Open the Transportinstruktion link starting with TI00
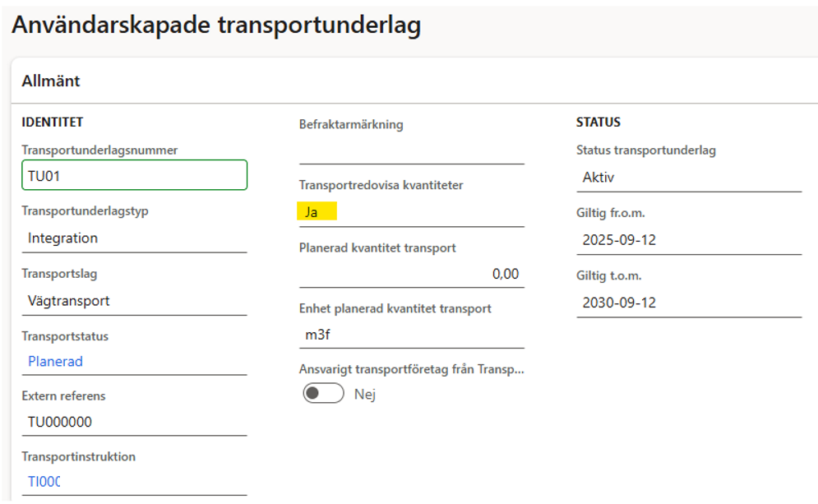The width and height of the screenshot is (818, 504). (x=44, y=482)
